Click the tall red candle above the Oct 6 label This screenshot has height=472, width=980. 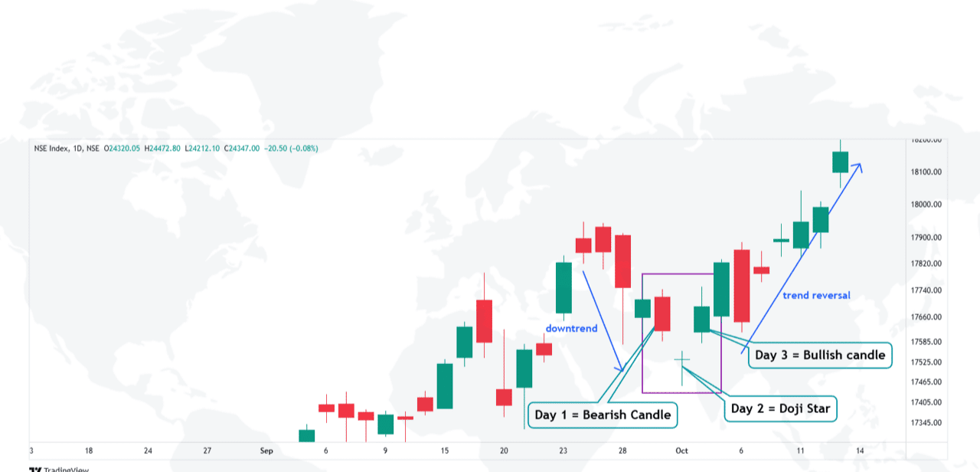click(741, 285)
